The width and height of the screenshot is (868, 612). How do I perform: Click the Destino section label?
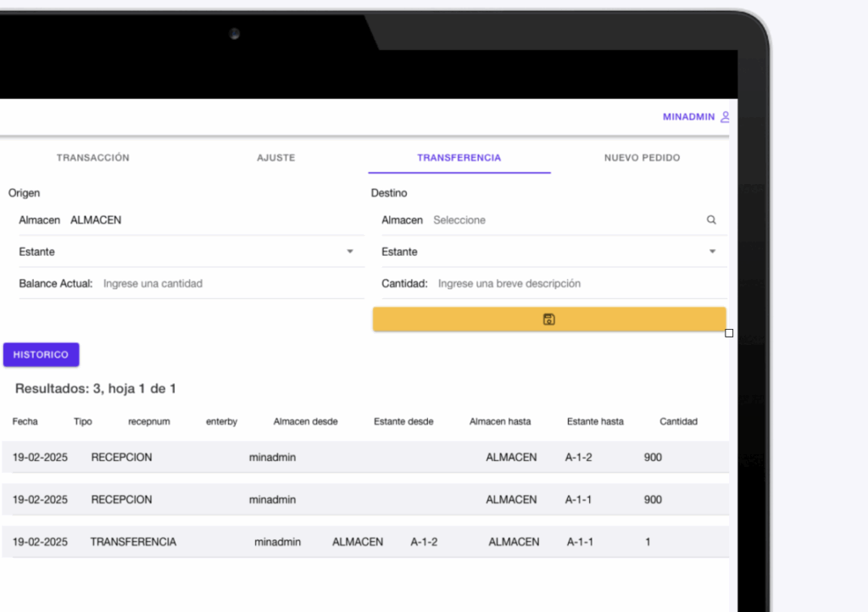click(x=388, y=193)
